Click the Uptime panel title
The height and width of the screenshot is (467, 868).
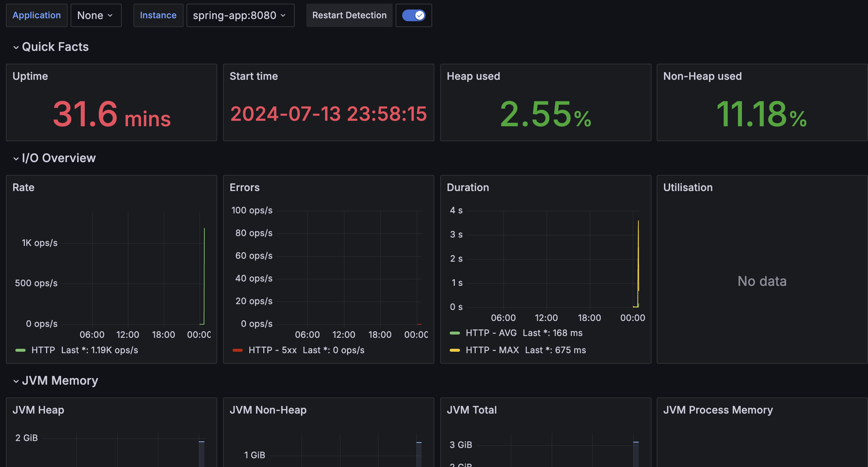[30, 76]
